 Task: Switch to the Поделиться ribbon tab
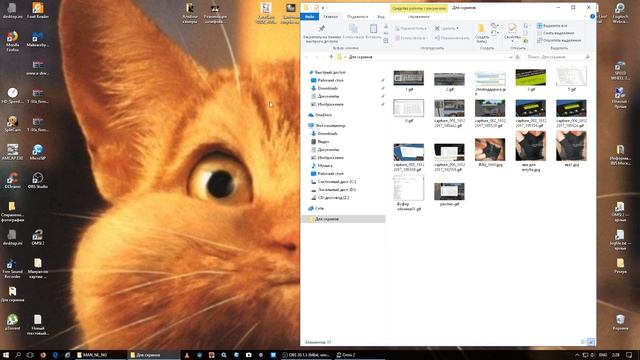point(358,17)
